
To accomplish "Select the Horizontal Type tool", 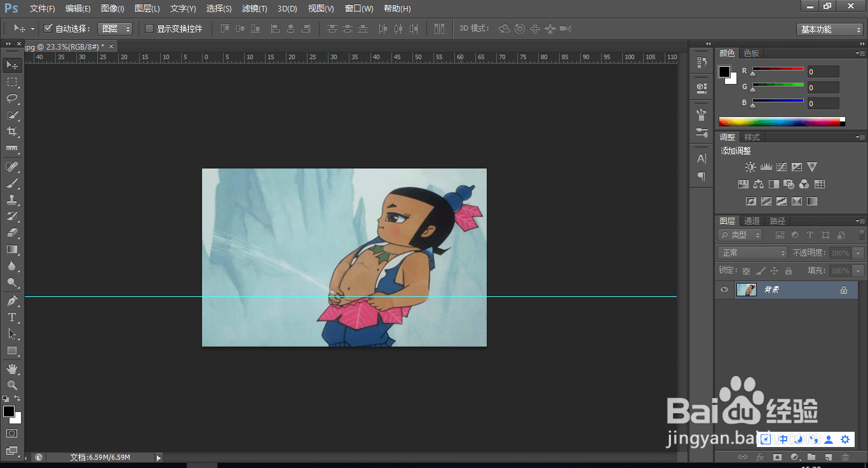I will click(x=12, y=317).
